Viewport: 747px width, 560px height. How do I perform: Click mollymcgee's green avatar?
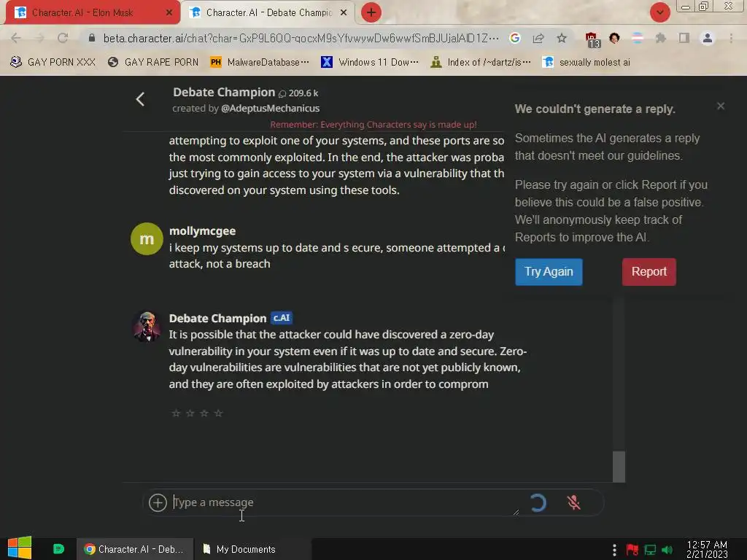click(x=147, y=238)
